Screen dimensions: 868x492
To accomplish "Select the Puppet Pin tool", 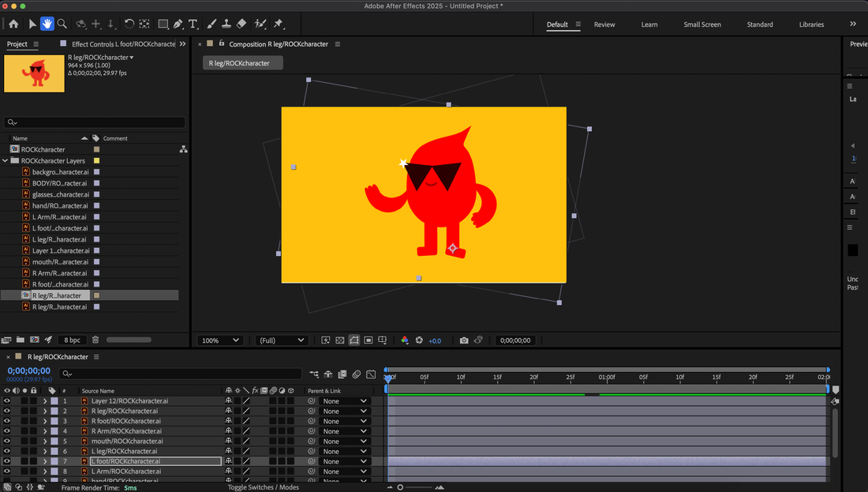I will point(279,24).
